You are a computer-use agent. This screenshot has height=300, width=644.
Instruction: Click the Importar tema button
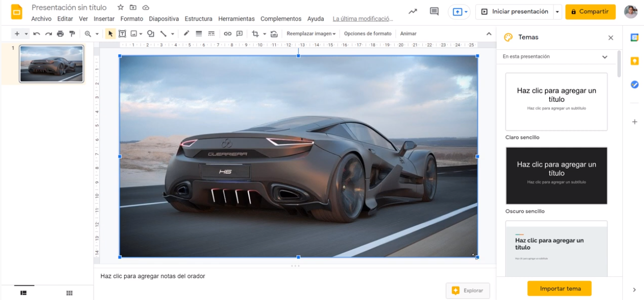click(560, 289)
